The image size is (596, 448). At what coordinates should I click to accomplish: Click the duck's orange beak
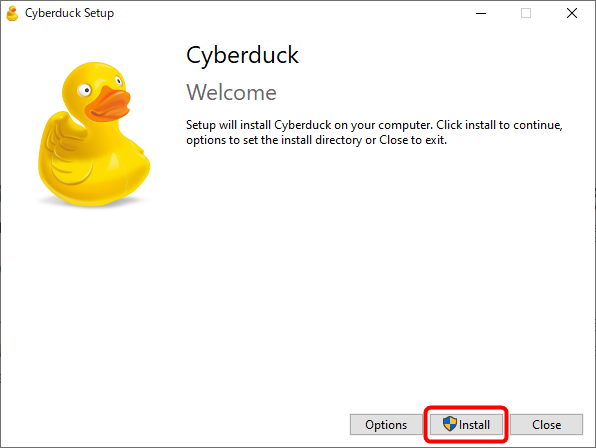pos(108,104)
